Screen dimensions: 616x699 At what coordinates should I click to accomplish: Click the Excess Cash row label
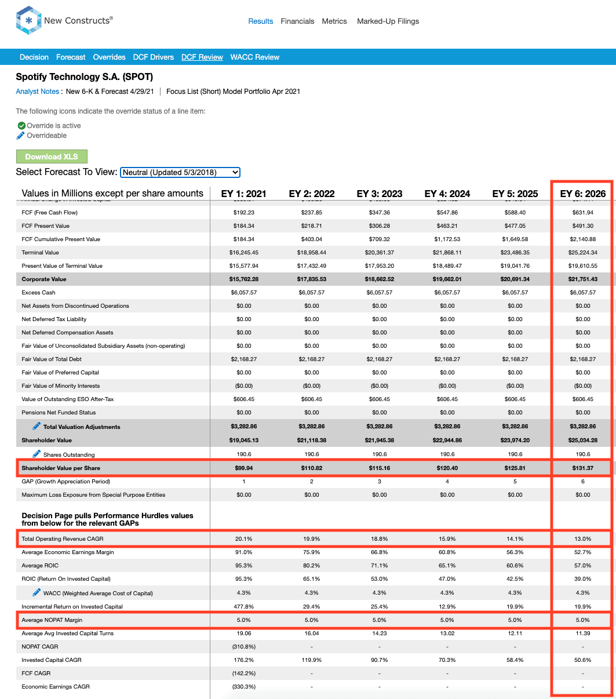click(x=39, y=293)
